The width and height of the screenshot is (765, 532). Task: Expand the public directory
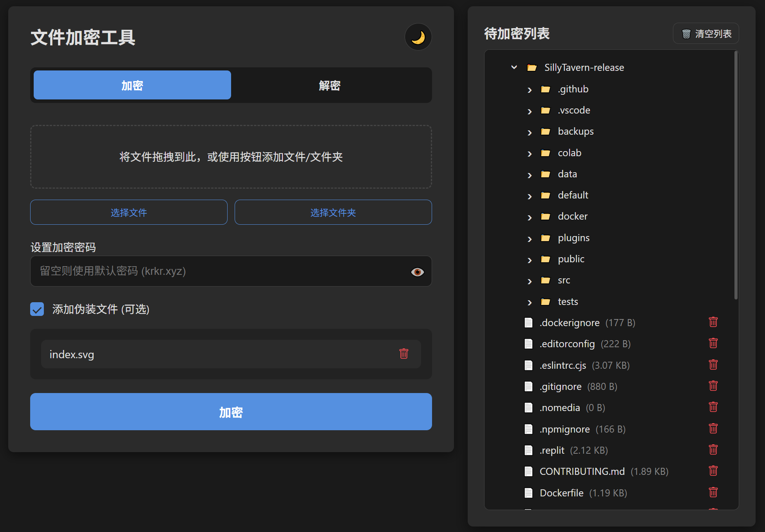click(x=529, y=260)
